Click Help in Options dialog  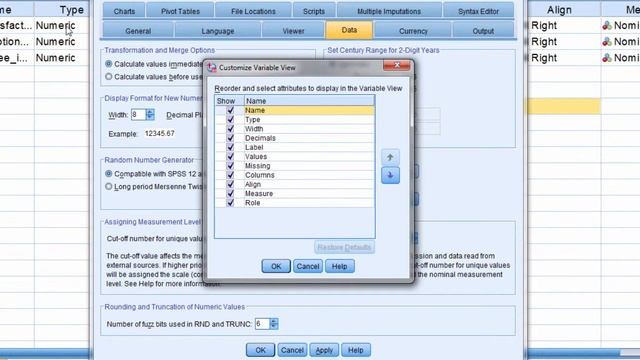[356, 350]
